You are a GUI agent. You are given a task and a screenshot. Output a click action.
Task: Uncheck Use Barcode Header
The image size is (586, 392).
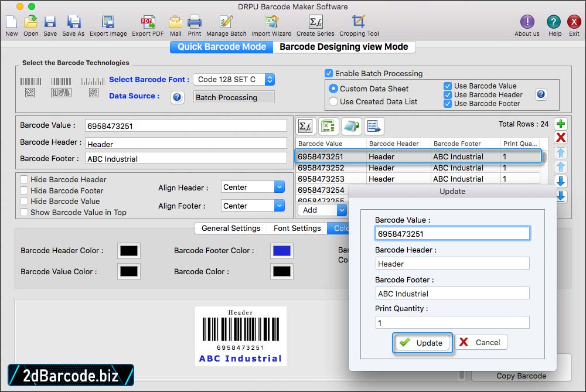click(448, 95)
